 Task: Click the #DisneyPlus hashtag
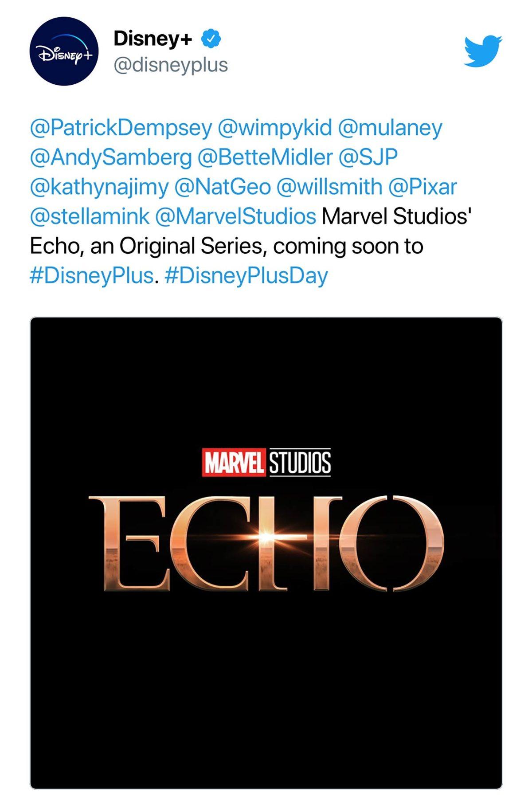pos(92,275)
